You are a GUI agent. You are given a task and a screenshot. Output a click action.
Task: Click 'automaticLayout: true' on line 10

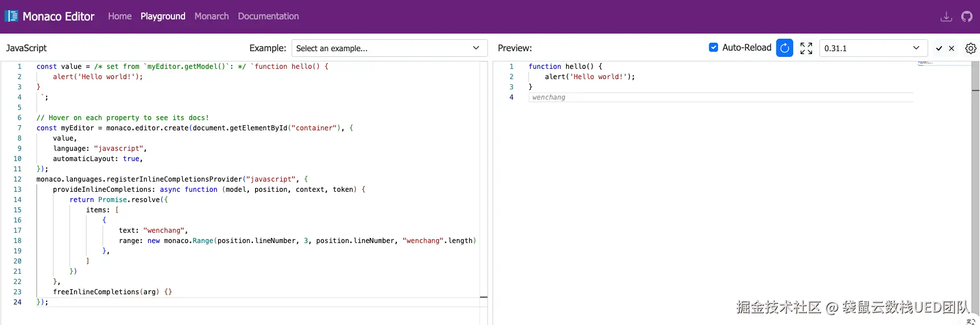pos(97,159)
